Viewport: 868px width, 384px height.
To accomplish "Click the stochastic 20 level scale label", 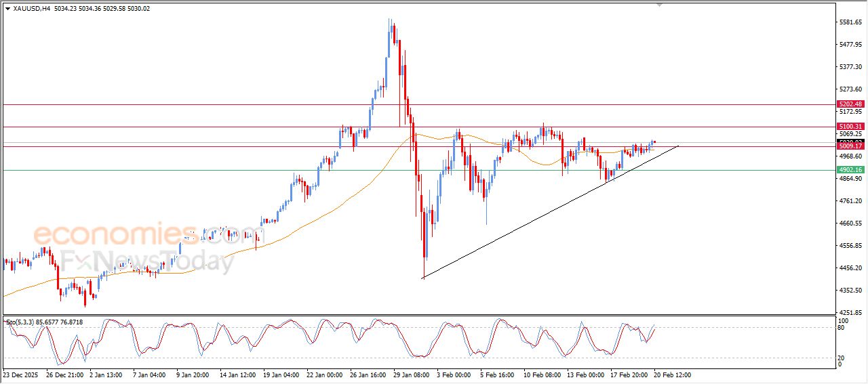I will 844,357.
